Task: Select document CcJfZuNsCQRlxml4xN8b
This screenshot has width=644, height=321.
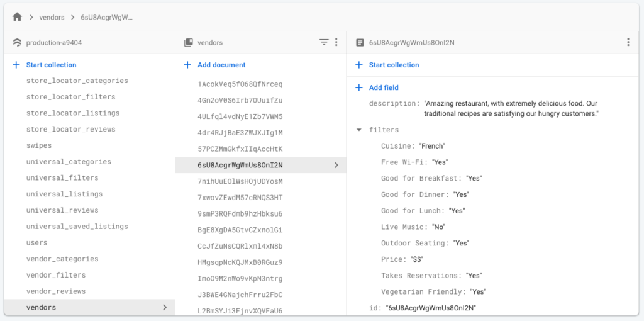Action: pos(240,247)
